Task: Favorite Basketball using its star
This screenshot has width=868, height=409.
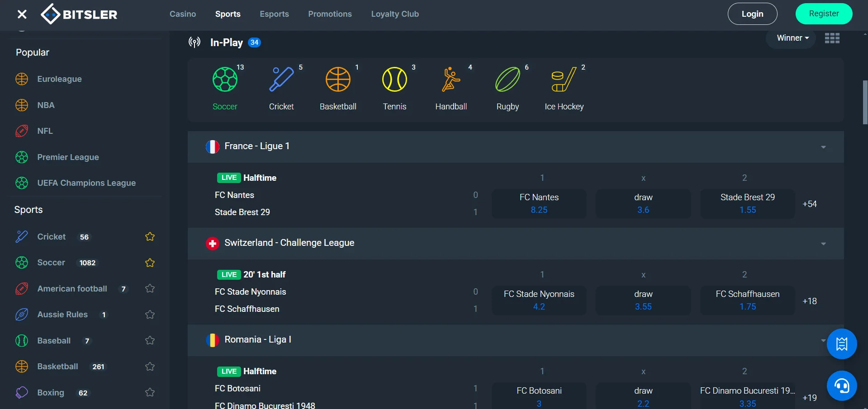Action: click(150, 367)
